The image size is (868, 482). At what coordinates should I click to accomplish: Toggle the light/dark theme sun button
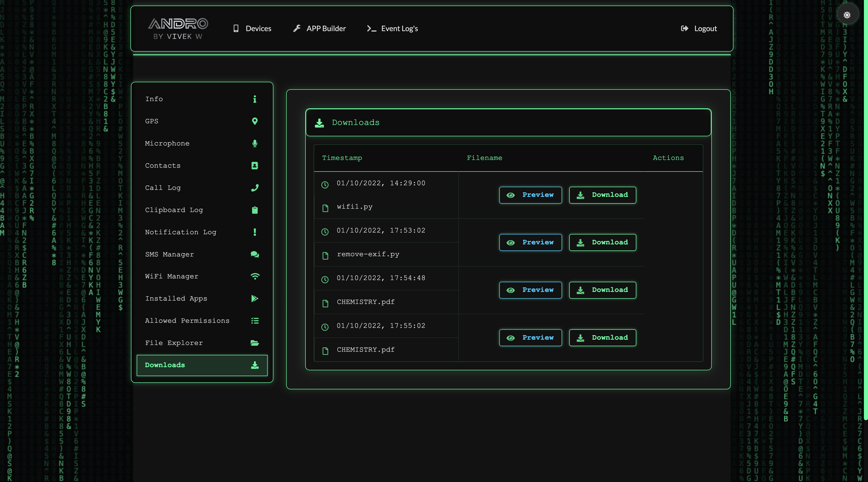[x=847, y=15]
